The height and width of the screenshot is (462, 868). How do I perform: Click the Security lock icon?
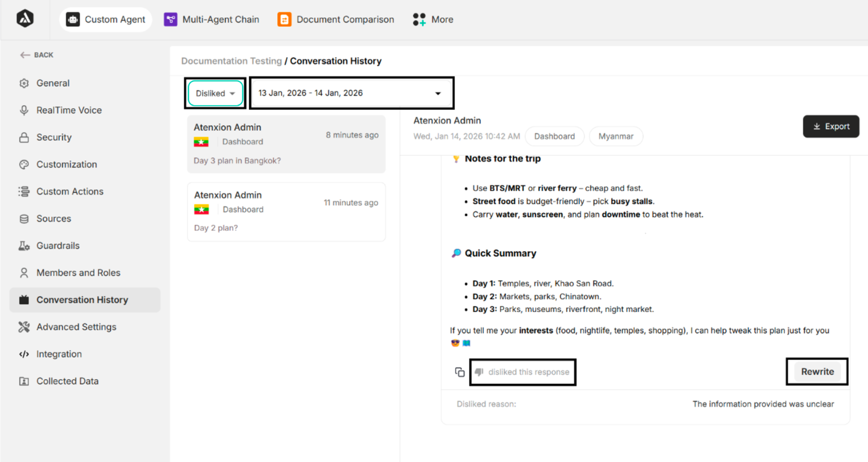coord(24,137)
